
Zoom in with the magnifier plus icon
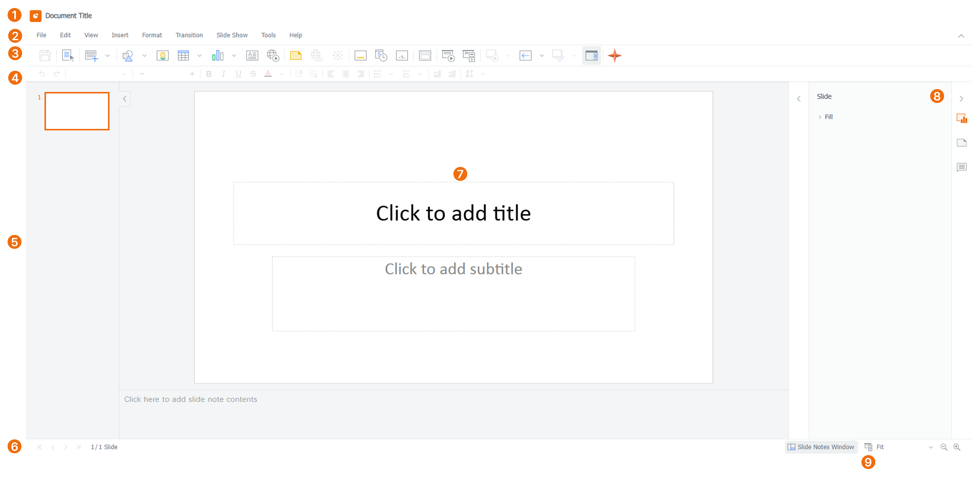957,447
